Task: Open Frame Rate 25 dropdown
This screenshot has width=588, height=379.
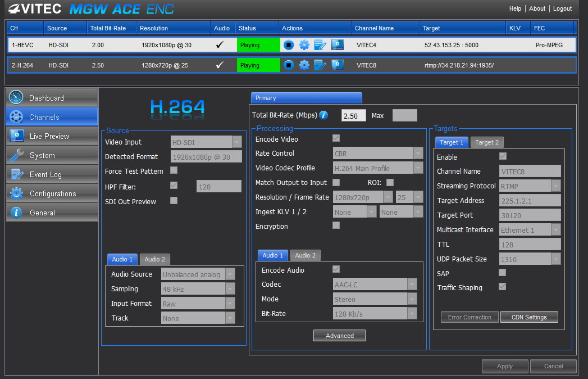Action: [409, 197]
